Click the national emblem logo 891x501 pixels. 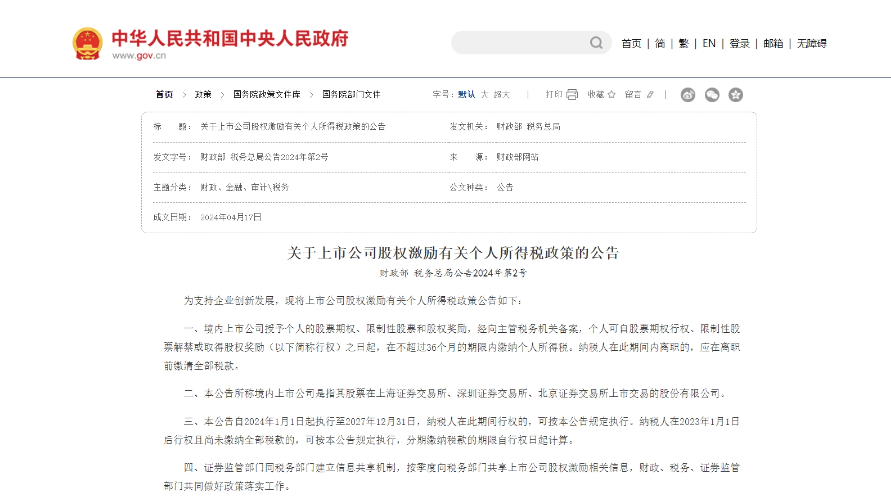87,43
